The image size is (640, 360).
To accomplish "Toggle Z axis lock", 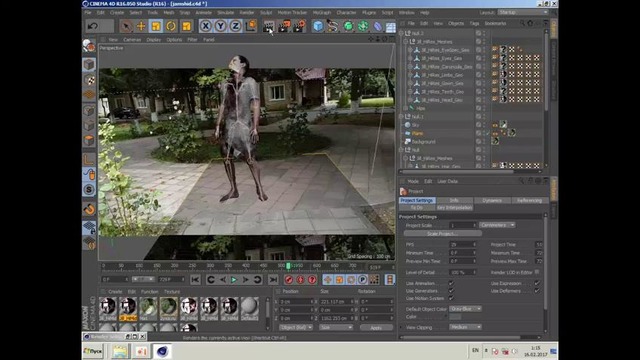I will 235,26.
